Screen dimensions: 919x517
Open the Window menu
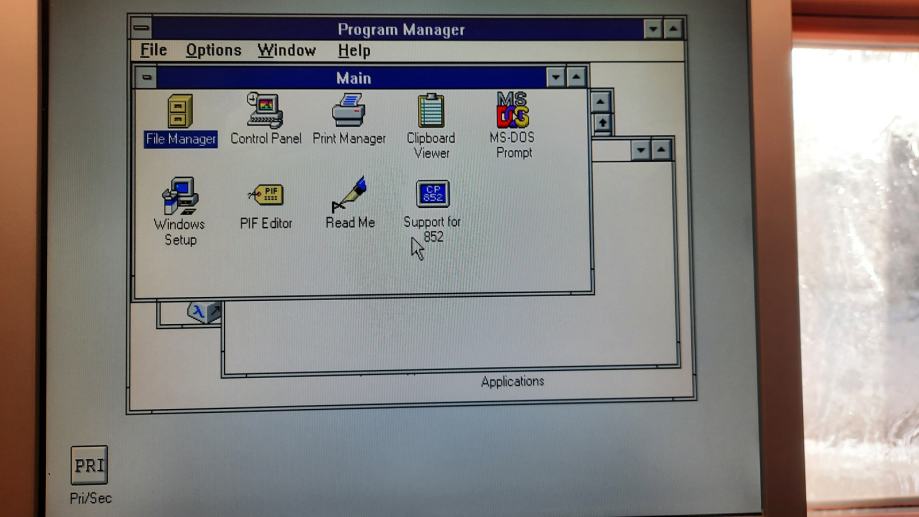(286, 50)
